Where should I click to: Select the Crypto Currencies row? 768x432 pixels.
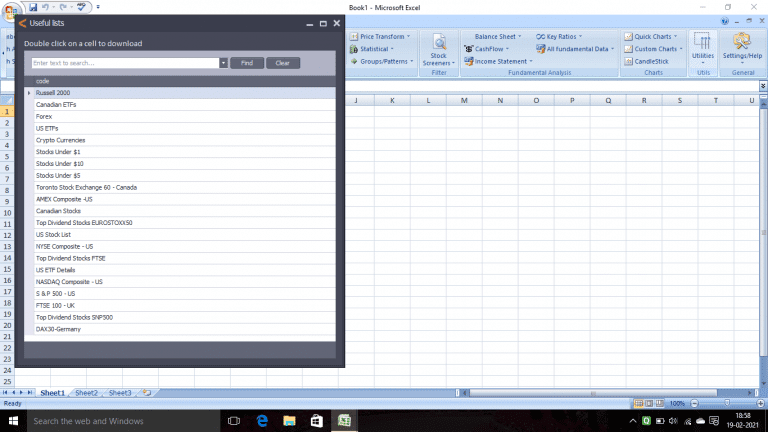click(185, 140)
